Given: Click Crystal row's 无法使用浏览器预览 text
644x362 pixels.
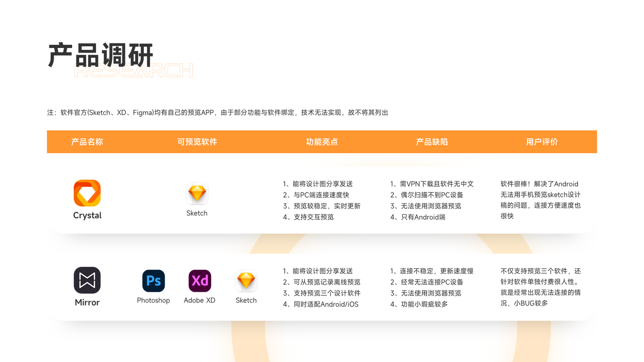Looking at the screenshot, I should [x=426, y=206].
